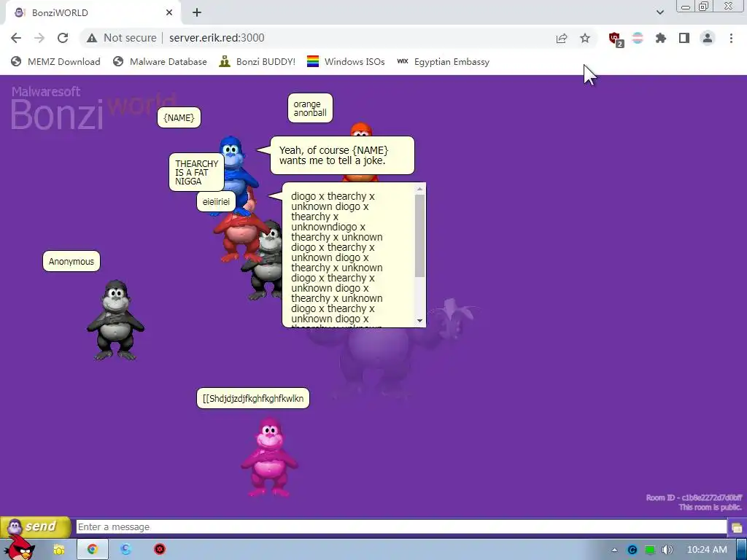Click the icon right of message field
747x560 pixels.
pyautogui.click(x=737, y=527)
